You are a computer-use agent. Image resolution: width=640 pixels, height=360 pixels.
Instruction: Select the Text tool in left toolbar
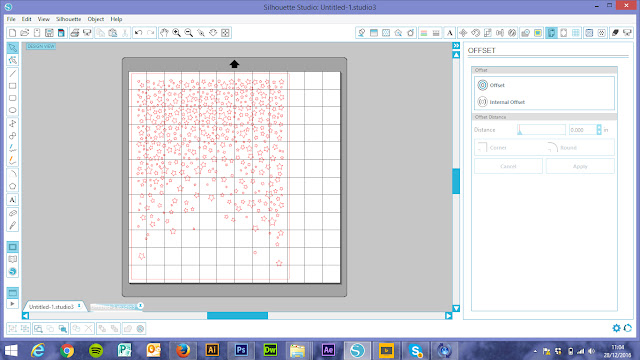(13, 200)
